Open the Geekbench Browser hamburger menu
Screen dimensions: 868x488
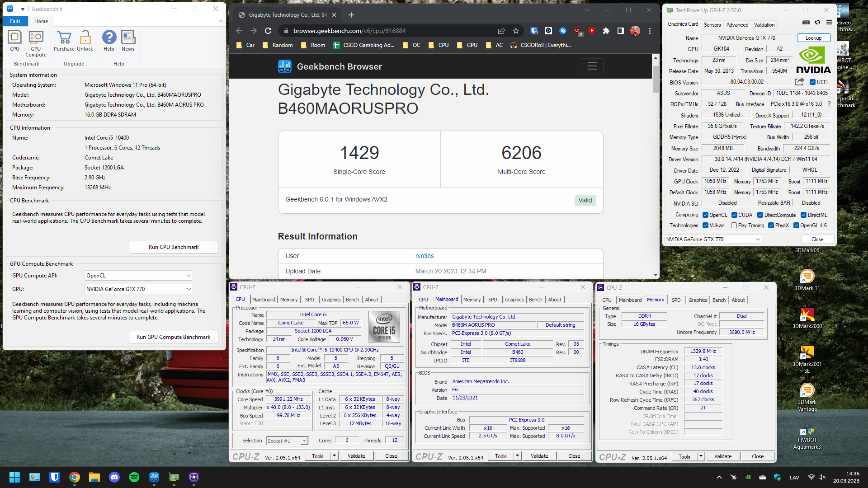coord(592,66)
